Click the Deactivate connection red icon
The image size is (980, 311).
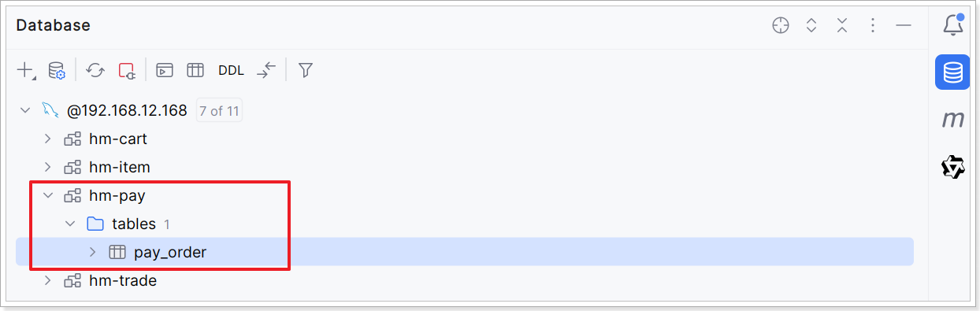coord(127,70)
